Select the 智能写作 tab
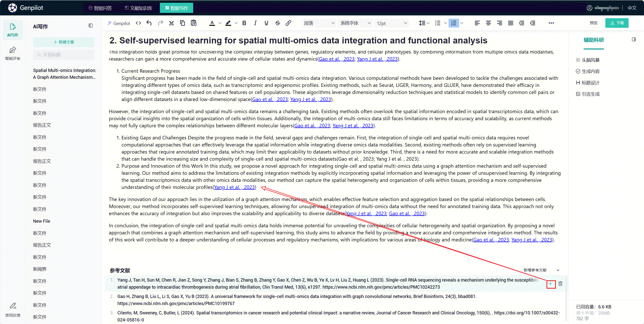This screenshot has width=644, height=324. coord(177,8)
